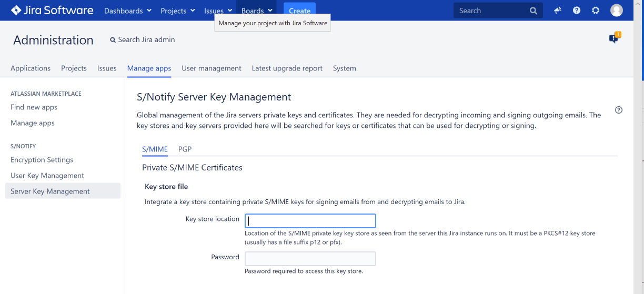Open the feedback megaphone icon
This screenshot has height=294, width=644.
point(558,11)
